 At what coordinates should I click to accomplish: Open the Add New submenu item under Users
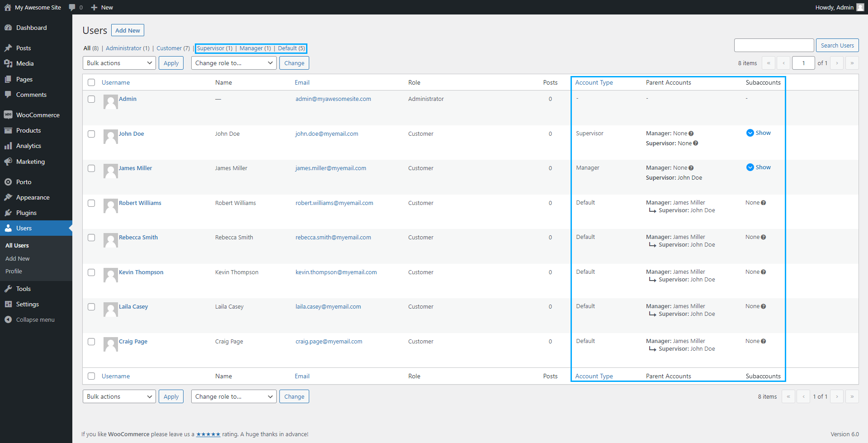[x=18, y=258]
